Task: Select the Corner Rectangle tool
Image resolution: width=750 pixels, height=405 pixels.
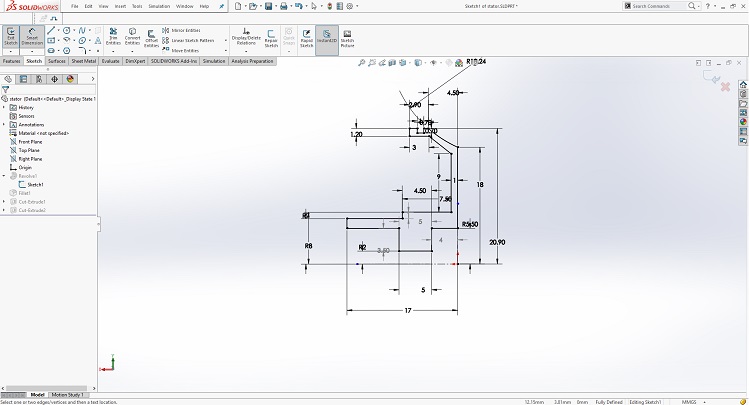Action: (x=51, y=41)
